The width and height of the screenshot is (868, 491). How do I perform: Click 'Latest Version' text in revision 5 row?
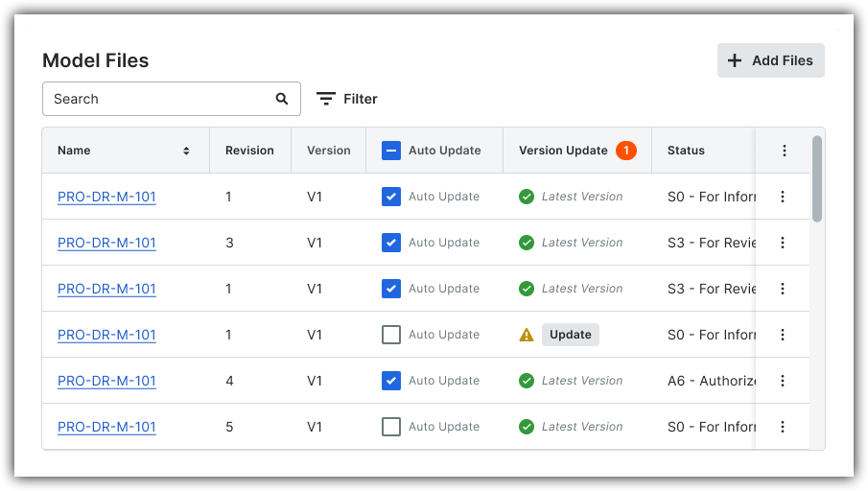(582, 427)
